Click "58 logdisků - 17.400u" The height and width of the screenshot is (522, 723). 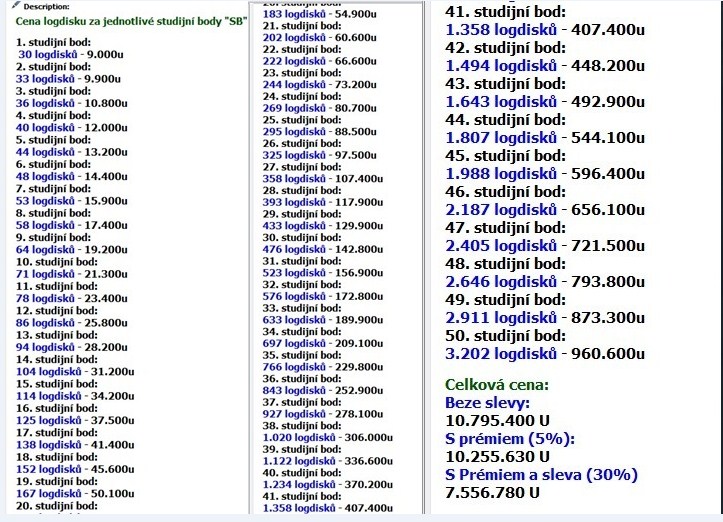[71, 225]
